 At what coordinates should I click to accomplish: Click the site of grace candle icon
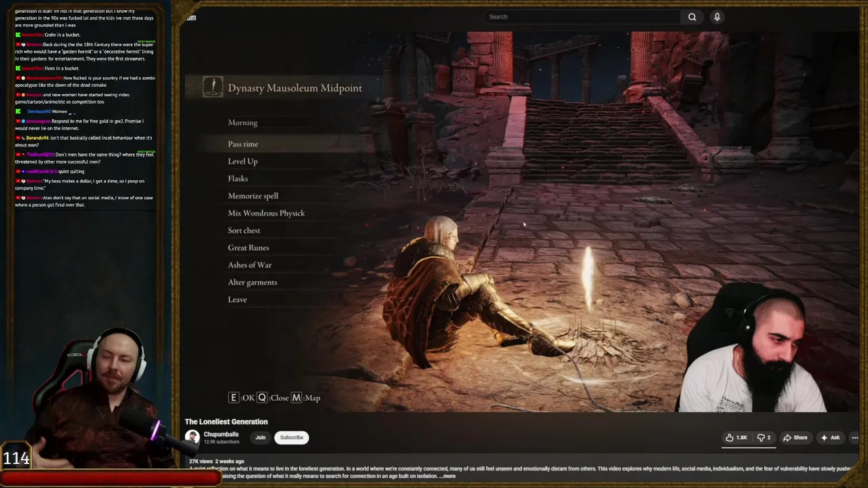tap(213, 87)
